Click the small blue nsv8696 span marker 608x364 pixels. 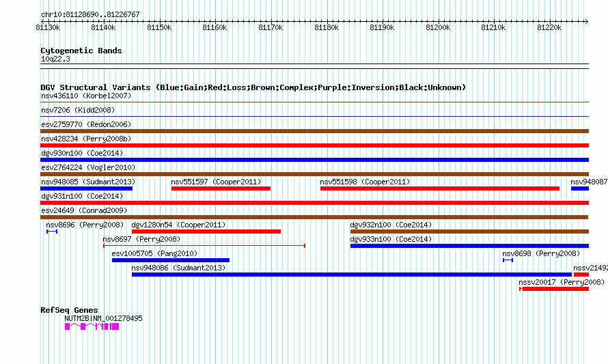52,232
